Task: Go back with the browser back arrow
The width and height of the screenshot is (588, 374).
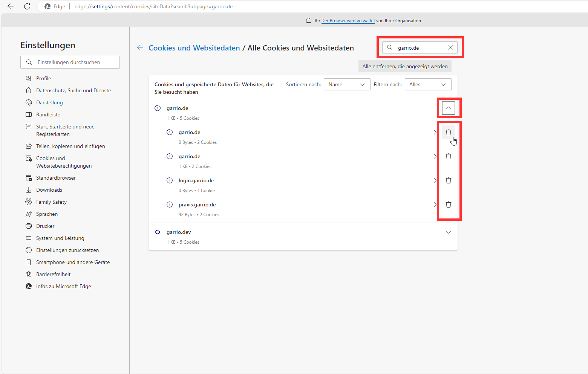Action: point(11,6)
